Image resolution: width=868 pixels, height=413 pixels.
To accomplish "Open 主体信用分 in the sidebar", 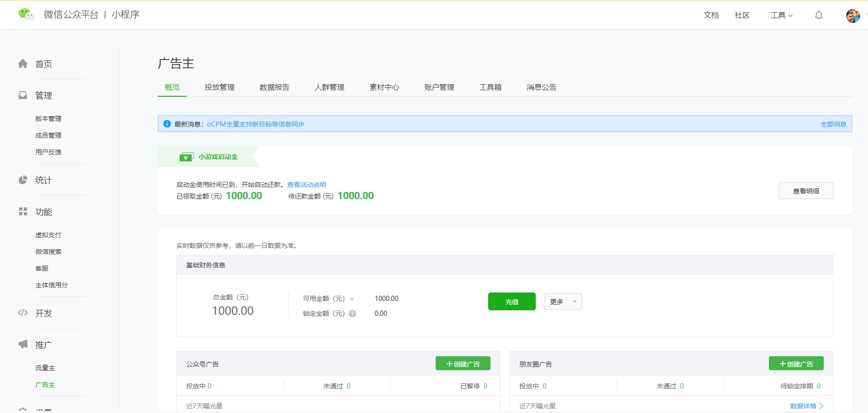I will 52,285.
